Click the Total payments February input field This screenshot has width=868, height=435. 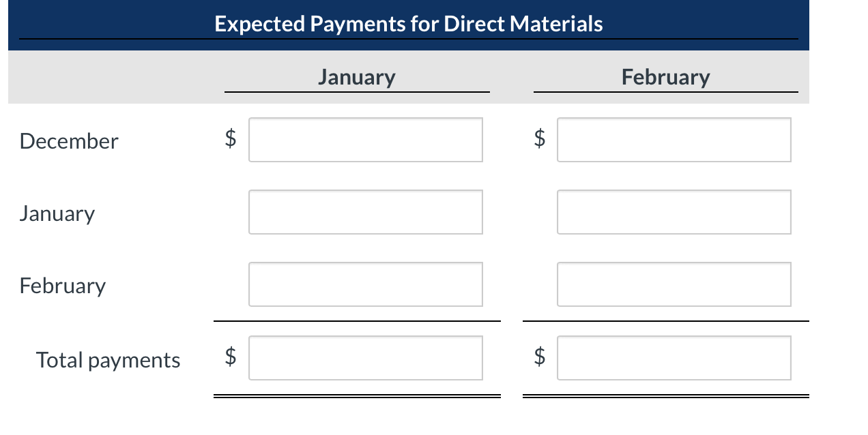point(674,357)
